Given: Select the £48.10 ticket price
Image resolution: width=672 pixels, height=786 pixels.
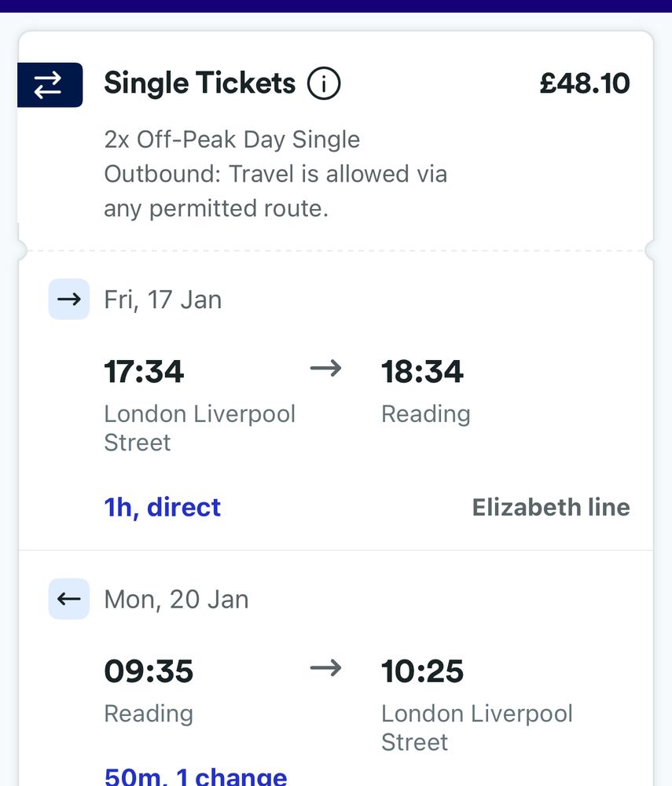Looking at the screenshot, I should coord(585,83).
